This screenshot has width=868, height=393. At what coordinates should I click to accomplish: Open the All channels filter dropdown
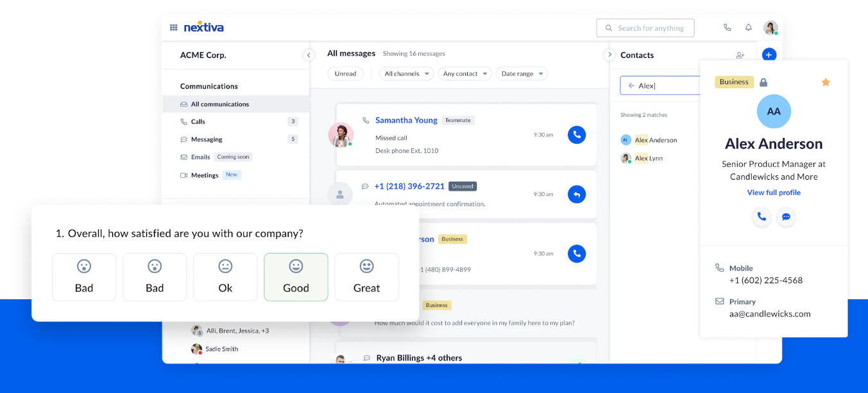click(x=405, y=73)
